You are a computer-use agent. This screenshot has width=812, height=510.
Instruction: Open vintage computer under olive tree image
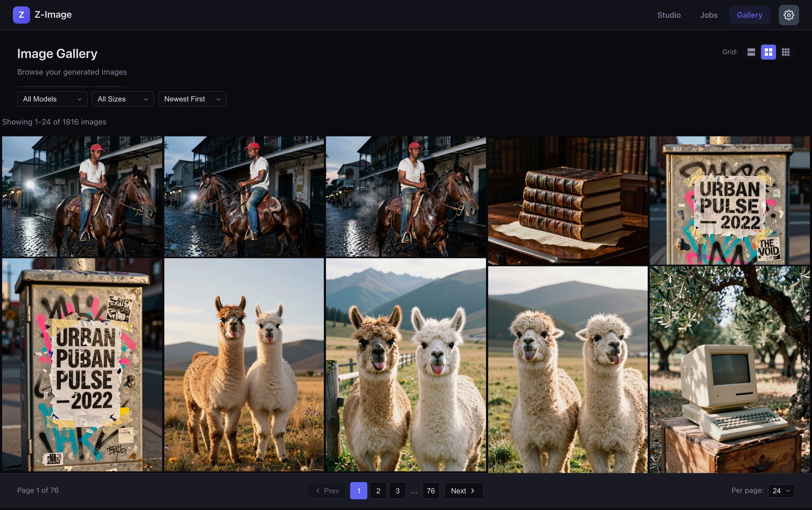(x=729, y=369)
